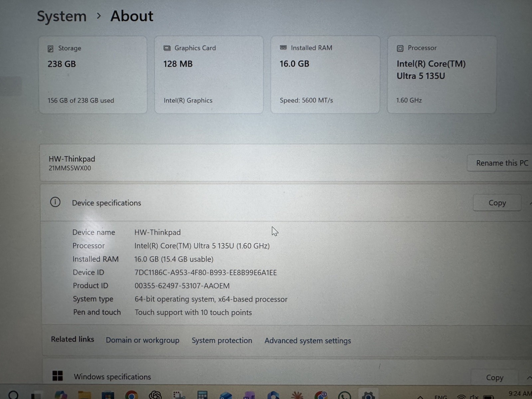
Task: Open the System protection link
Action: coord(222,340)
